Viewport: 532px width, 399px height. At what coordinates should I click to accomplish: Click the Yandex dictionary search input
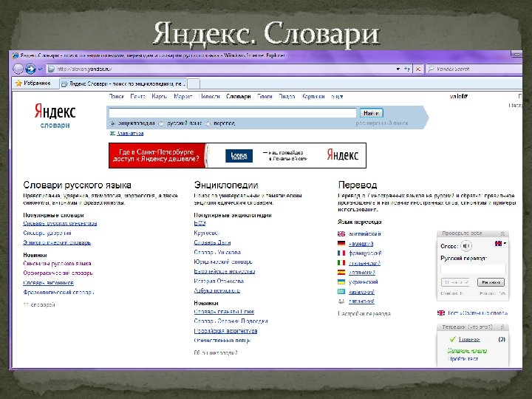tap(233, 113)
